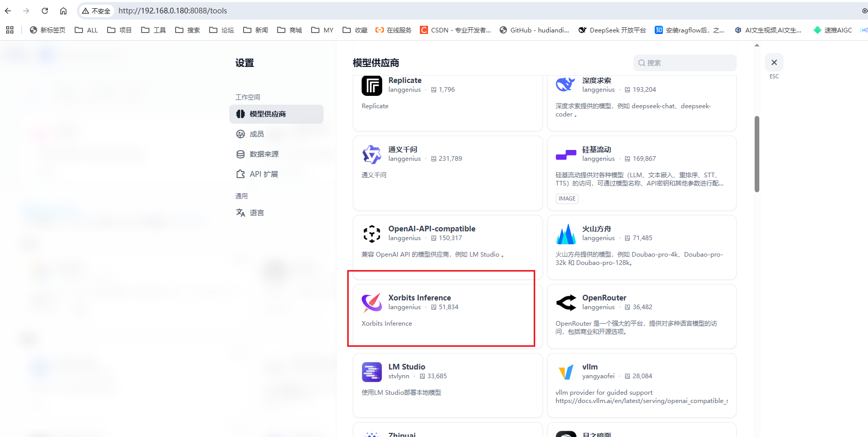Click the 模型供应商 sidebar brain icon
The height and width of the screenshot is (437, 868).
click(x=241, y=114)
